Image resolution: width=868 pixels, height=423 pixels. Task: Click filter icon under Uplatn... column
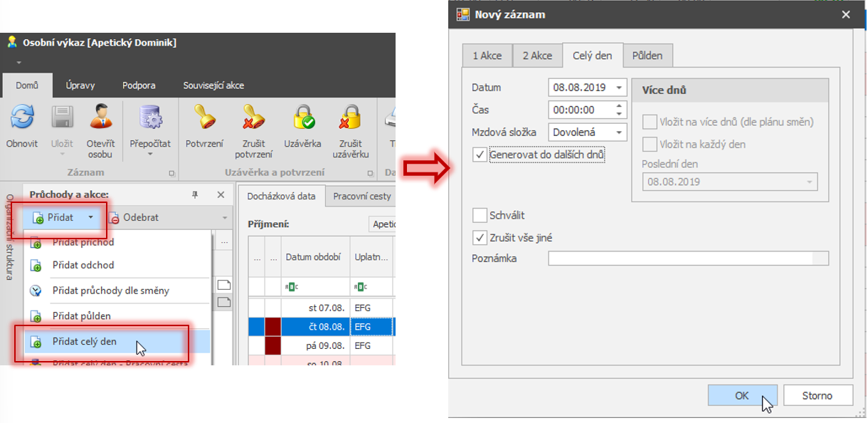click(x=360, y=287)
